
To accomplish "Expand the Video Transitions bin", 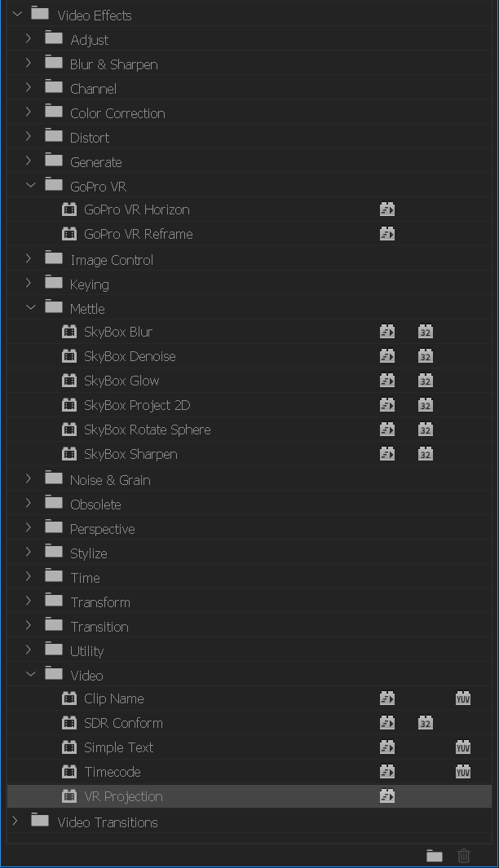I will point(15,821).
